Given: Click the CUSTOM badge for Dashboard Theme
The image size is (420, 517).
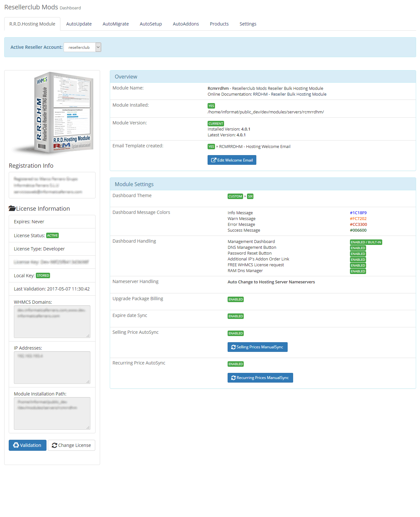Looking at the screenshot, I should (235, 196).
